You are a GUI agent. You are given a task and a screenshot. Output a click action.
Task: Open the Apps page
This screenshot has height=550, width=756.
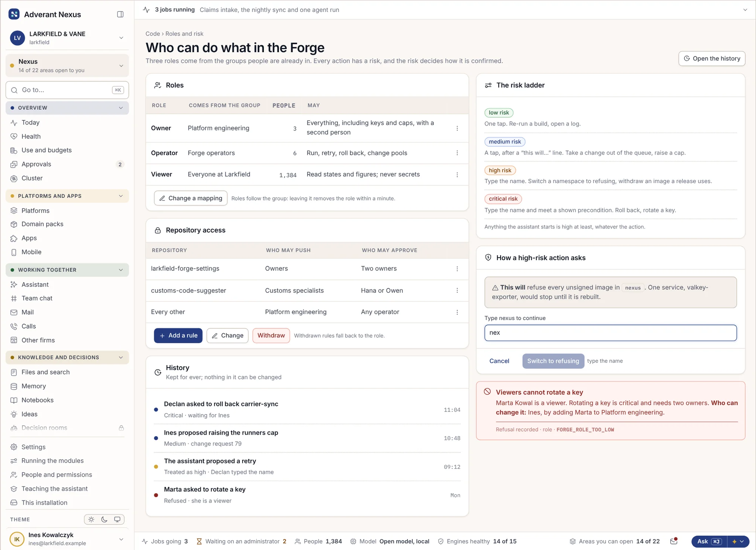coord(67,238)
